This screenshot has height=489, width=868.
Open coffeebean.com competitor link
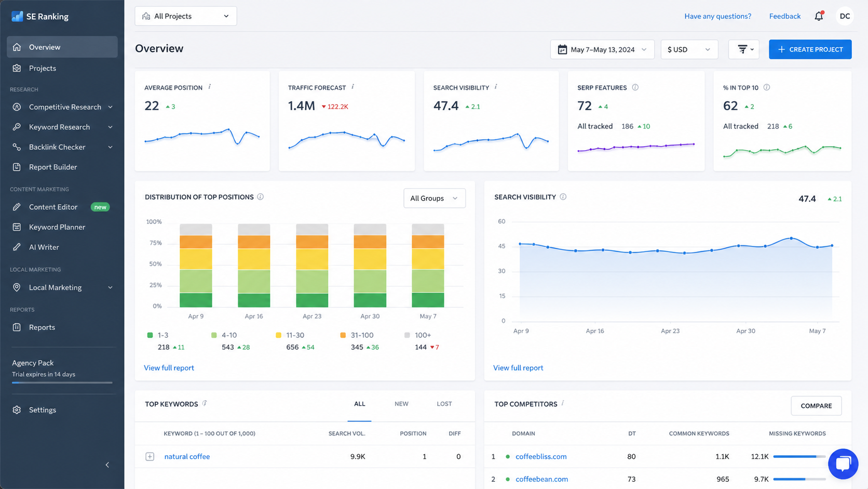pyautogui.click(x=541, y=479)
